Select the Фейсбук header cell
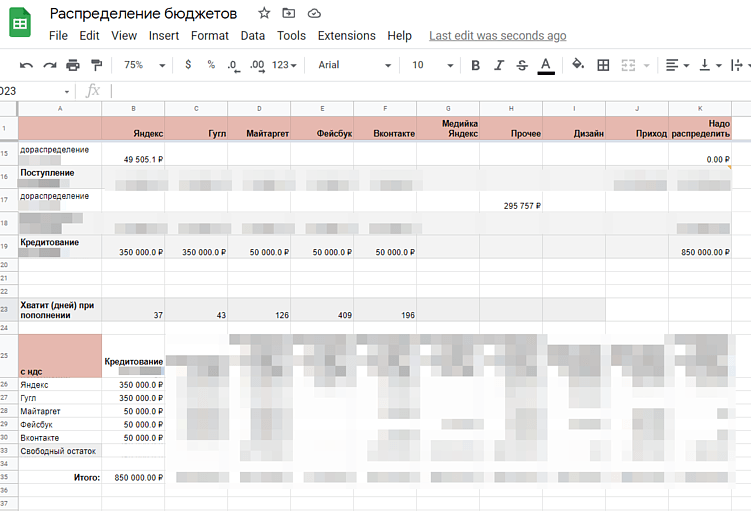Viewport: 751px width, 511px height. pyautogui.click(x=322, y=128)
